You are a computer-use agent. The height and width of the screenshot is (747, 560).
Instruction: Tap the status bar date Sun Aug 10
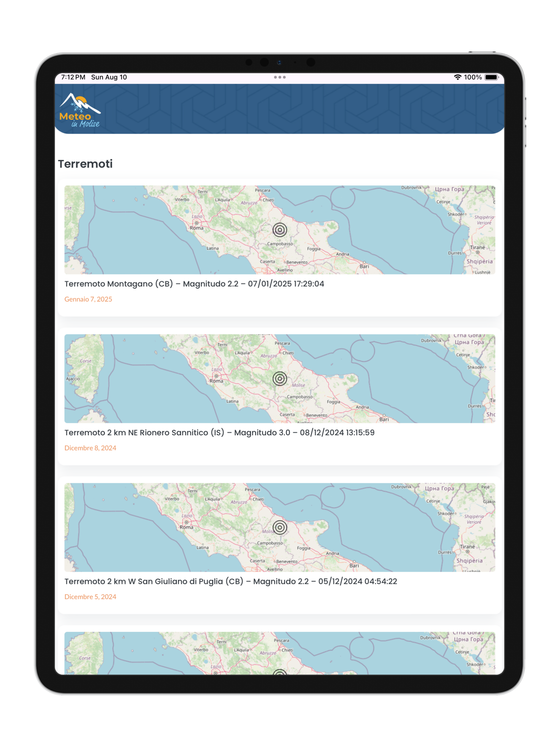click(109, 77)
